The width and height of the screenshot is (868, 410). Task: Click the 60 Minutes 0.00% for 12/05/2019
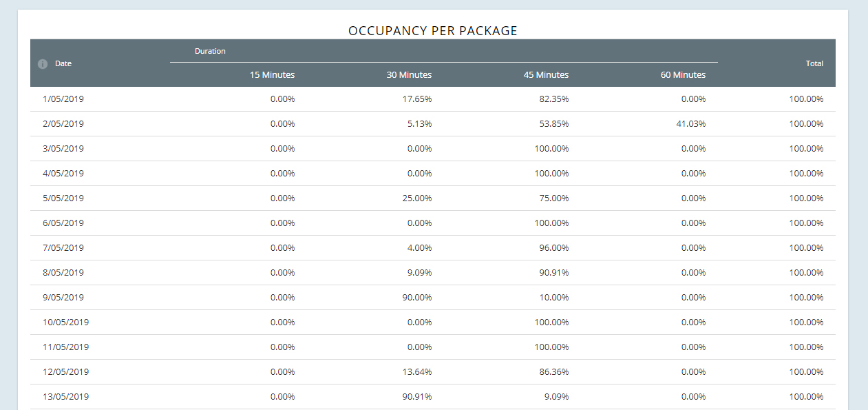pyautogui.click(x=694, y=372)
